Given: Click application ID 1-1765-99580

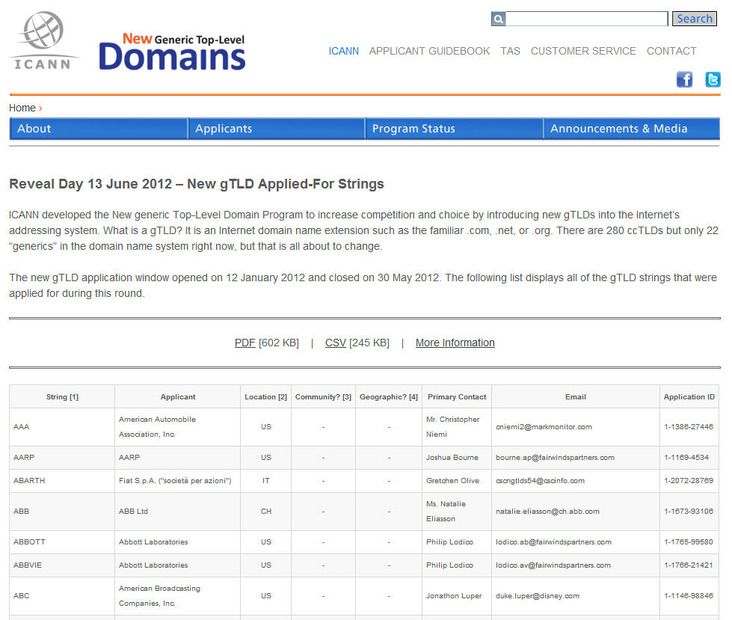Looking at the screenshot, I should click(x=689, y=542).
